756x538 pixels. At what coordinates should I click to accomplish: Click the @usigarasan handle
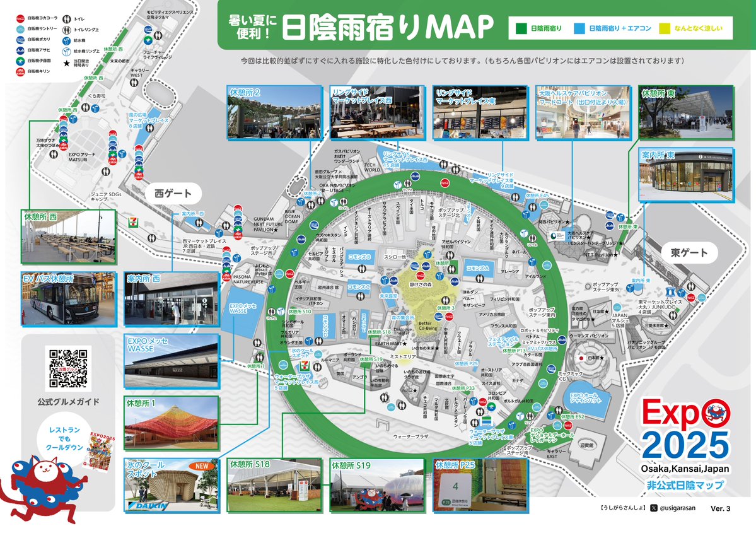677,508
